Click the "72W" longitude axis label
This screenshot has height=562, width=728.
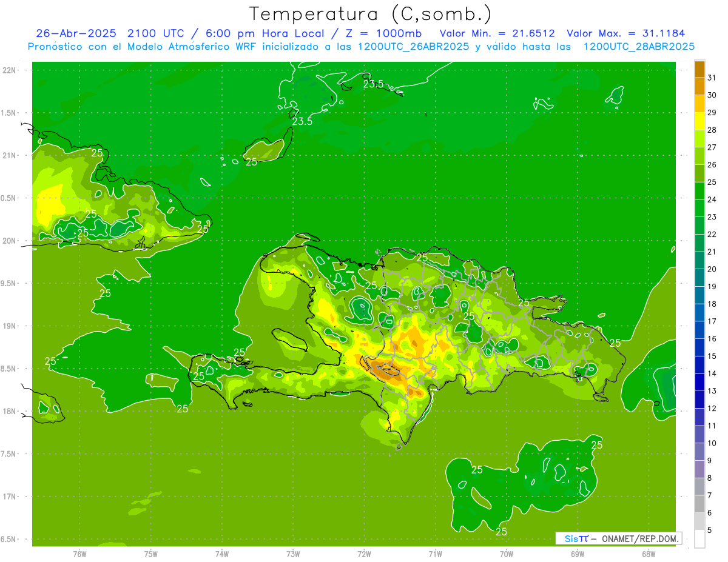[365, 554]
